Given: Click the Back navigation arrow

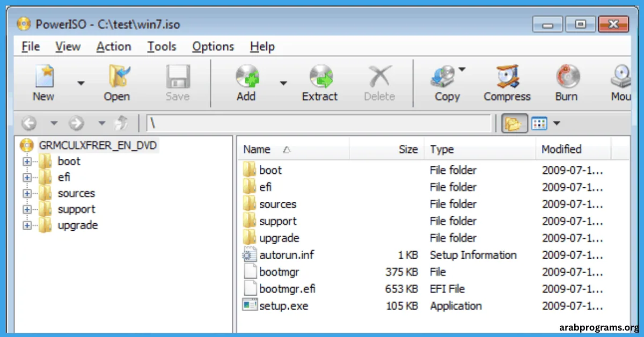Looking at the screenshot, I should coord(29,123).
